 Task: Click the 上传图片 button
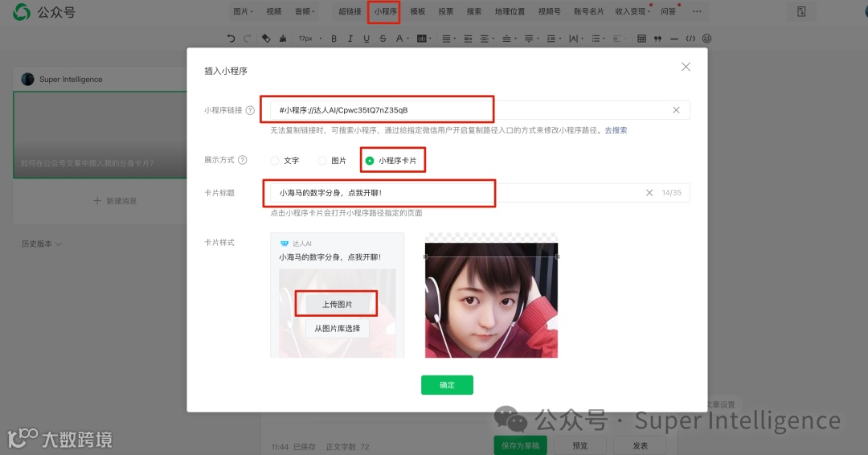pyautogui.click(x=337, y=304)
